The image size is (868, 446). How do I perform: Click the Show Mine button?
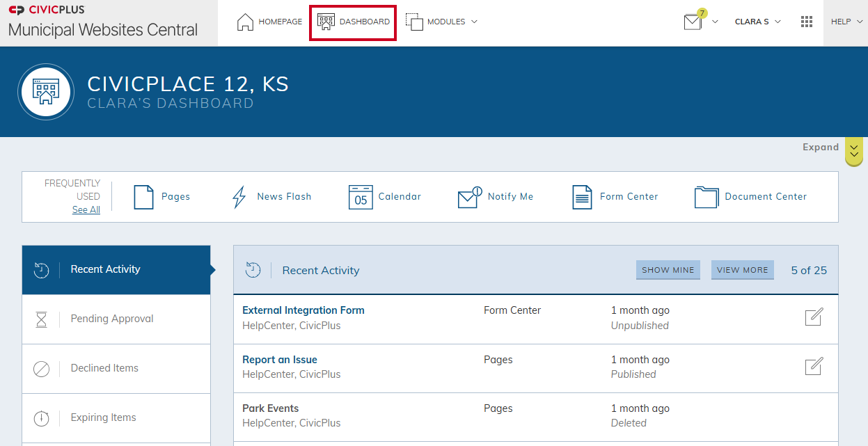pyautogui.click(x=668, y=270)
